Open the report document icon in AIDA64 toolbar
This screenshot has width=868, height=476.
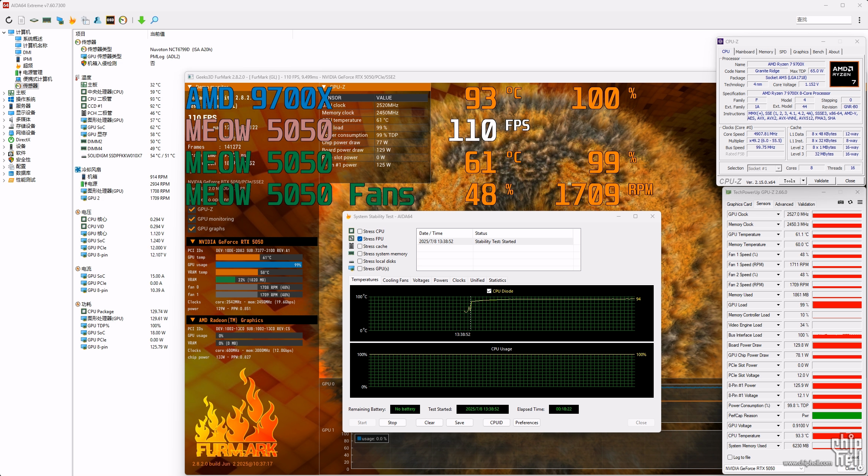click(x=22, y=20)
